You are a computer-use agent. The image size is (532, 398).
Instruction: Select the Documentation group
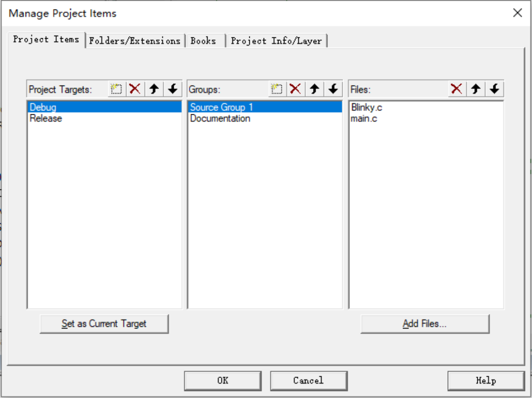click(220, 118)
